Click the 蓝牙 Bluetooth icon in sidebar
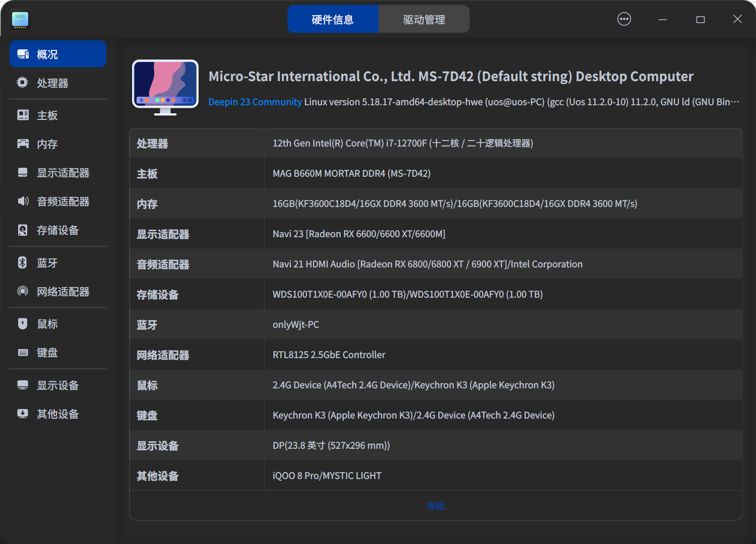The image size is (756, 544). pyautogui.click(x=23, y=262)
